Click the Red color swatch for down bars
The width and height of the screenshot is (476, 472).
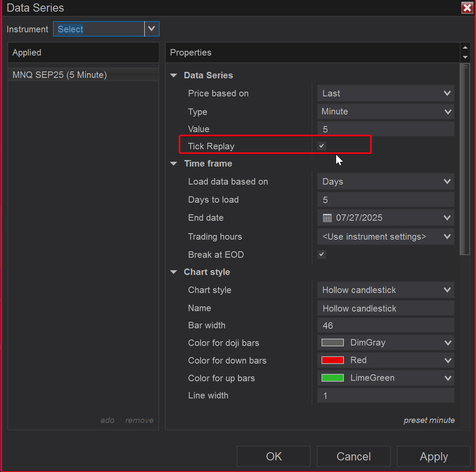click(333, 360)
